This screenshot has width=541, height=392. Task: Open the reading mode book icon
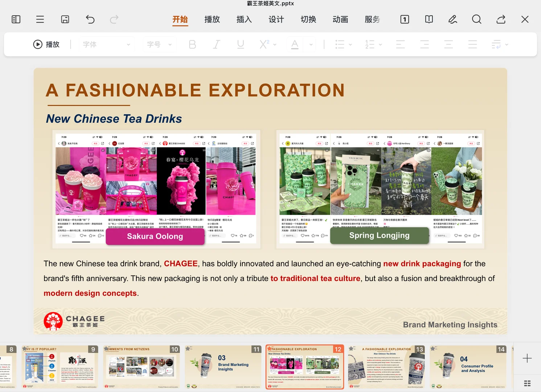429,19
